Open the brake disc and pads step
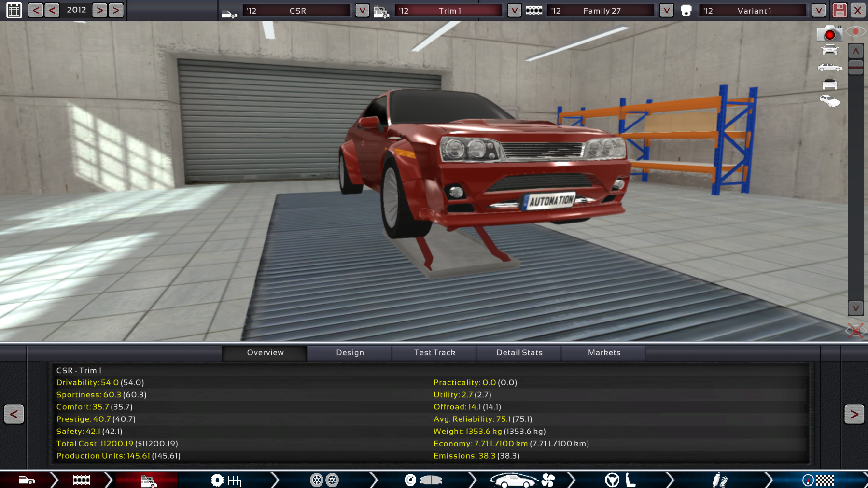This screenshot has width=868, height=488. click(423, 480)
